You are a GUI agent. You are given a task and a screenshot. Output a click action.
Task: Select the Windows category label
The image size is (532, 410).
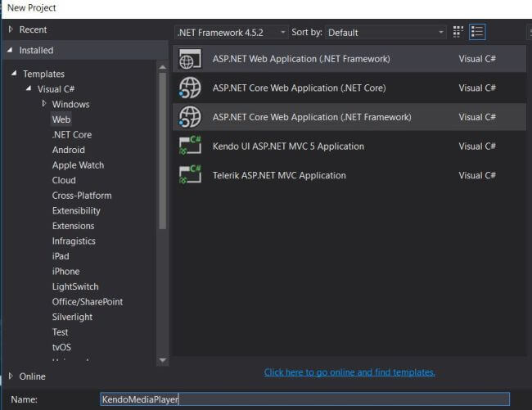71,104
